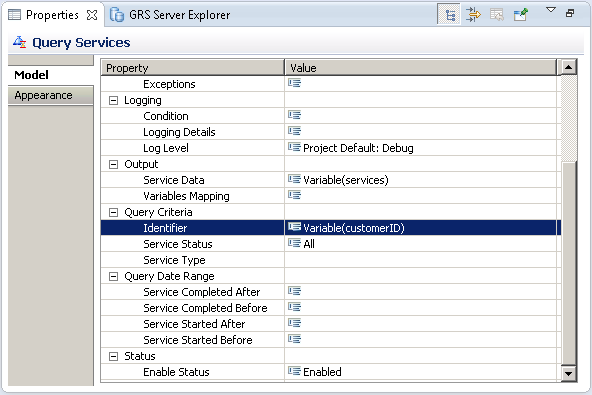This screenshot has height=395, width=592.
Task: Click the vertical scrollbar thumb
Action: click(x=569, y=264)
